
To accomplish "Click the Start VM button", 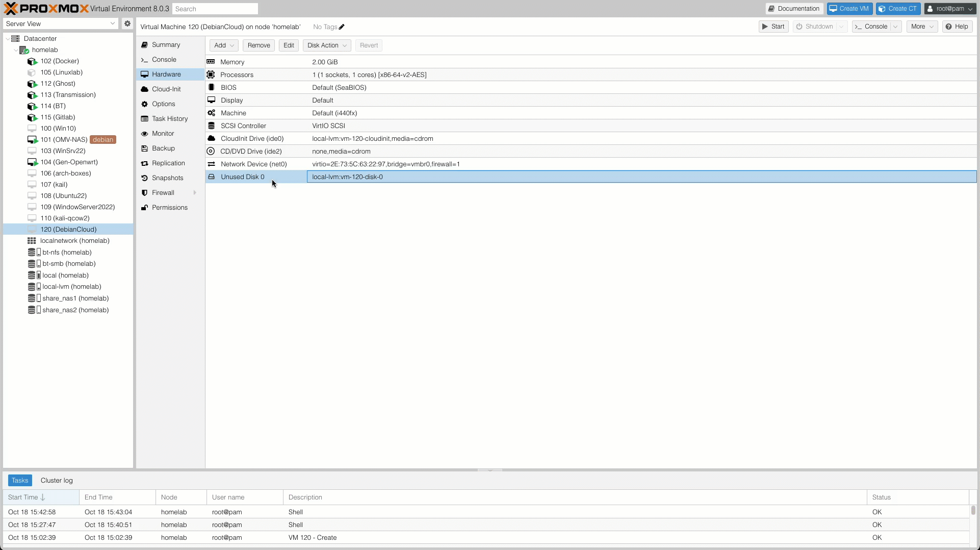I will (x=773, y=27).
